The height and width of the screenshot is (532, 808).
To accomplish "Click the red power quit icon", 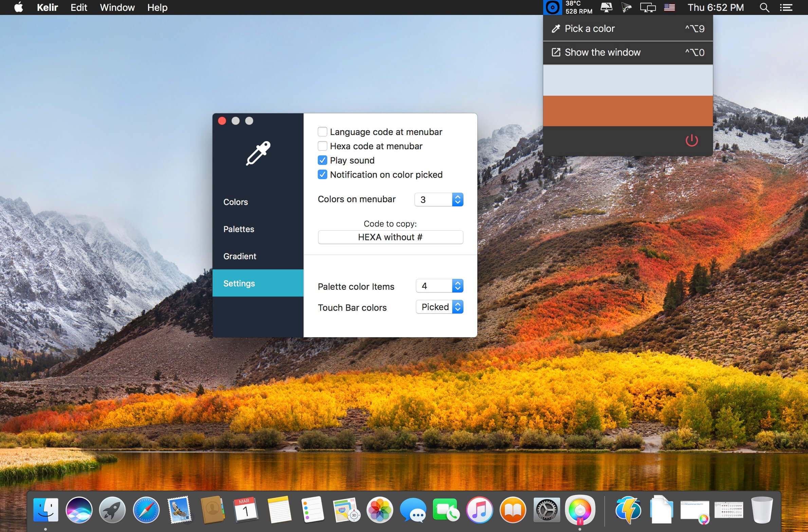I will click(x=692, y=140).
